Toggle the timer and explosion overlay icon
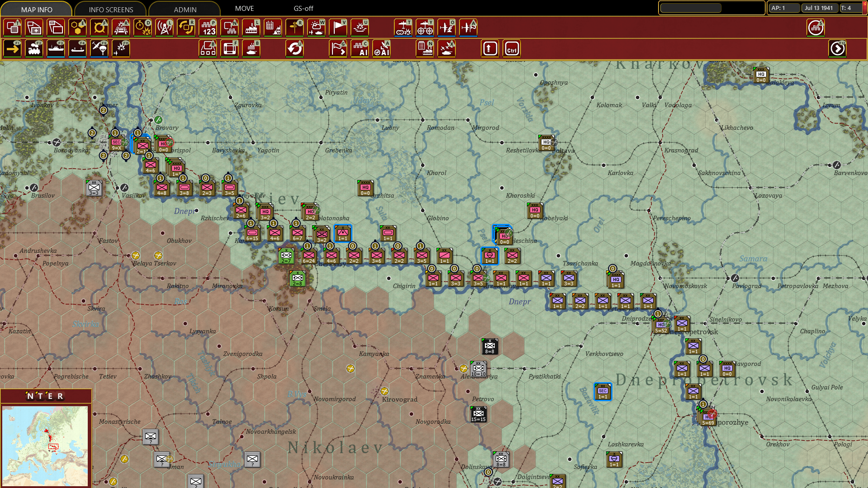Screen dimensions: 868x488 tap(143, 28)
